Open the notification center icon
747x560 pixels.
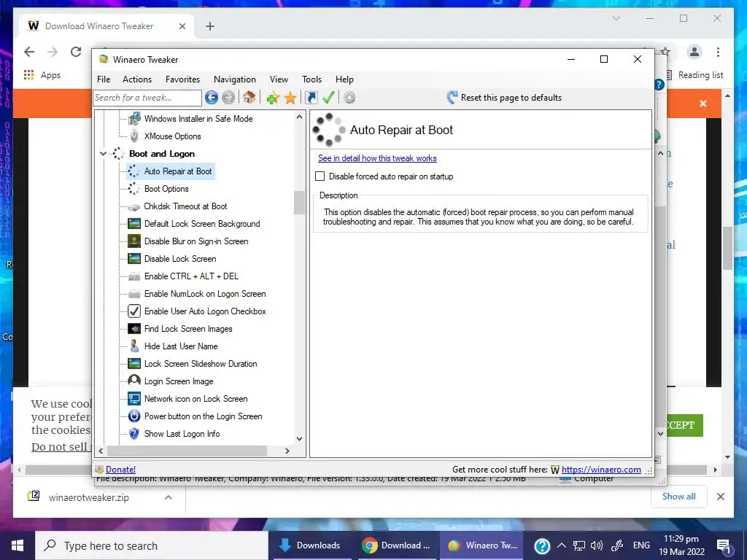[723, 545]
